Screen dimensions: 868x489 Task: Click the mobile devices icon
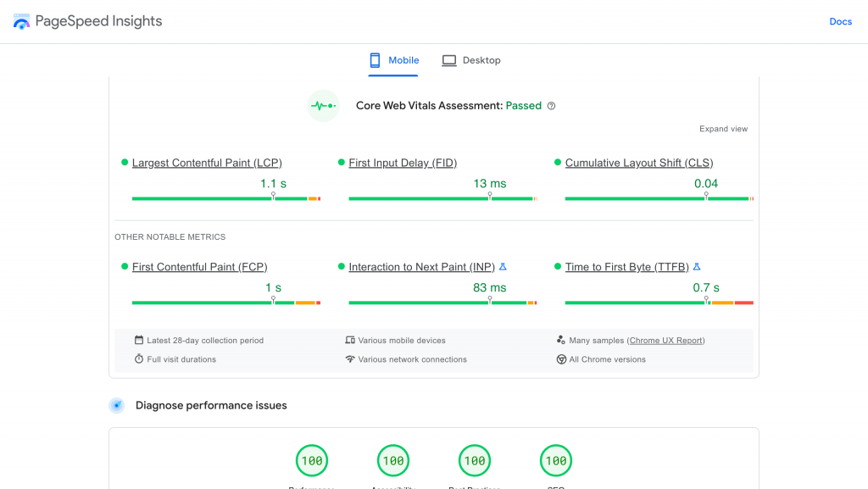350,340
